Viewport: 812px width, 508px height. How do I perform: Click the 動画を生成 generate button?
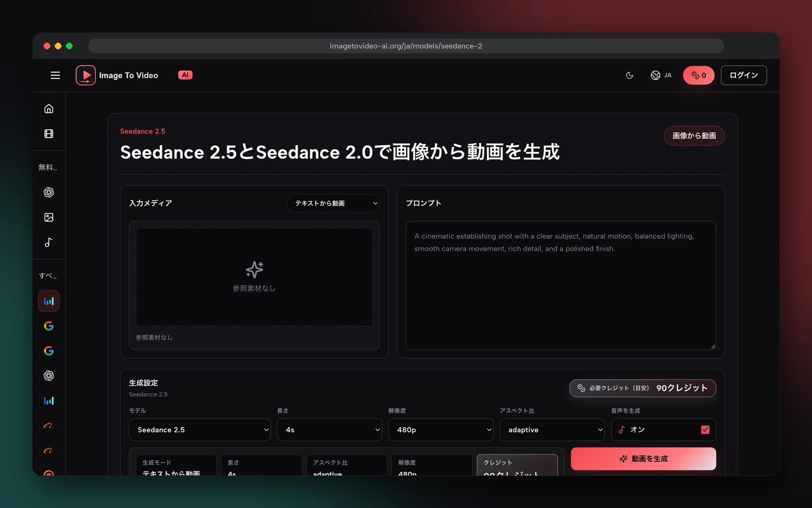click(x=644, y=459)
